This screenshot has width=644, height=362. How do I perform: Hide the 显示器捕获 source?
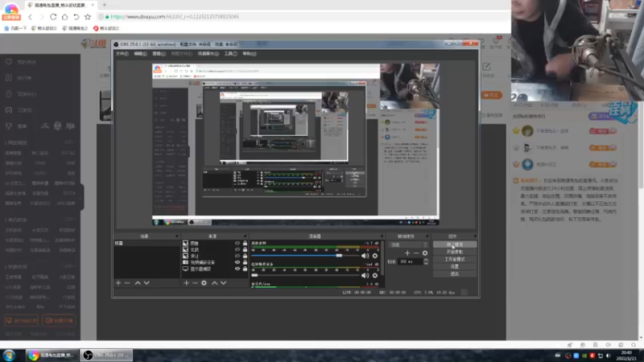(237, 269)
